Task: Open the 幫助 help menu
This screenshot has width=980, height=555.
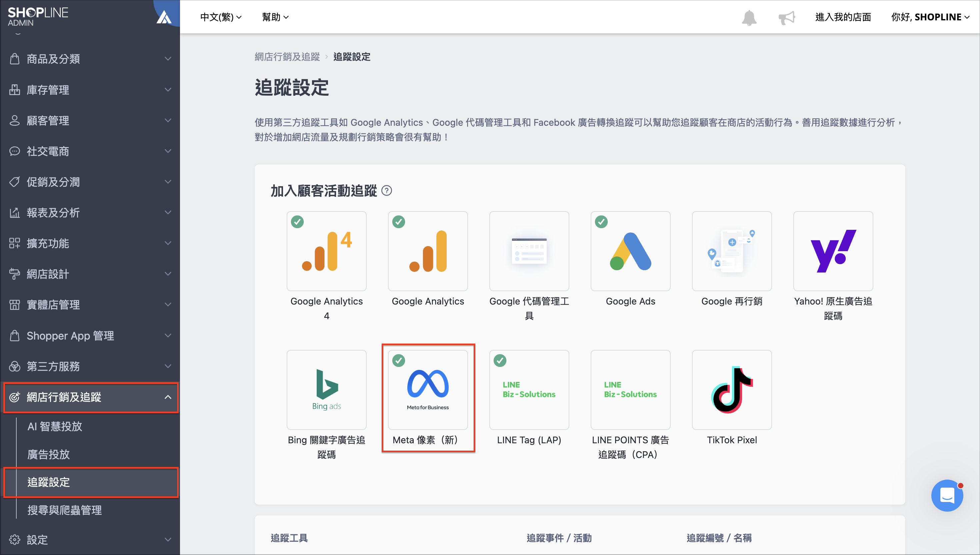Action: 275,17
